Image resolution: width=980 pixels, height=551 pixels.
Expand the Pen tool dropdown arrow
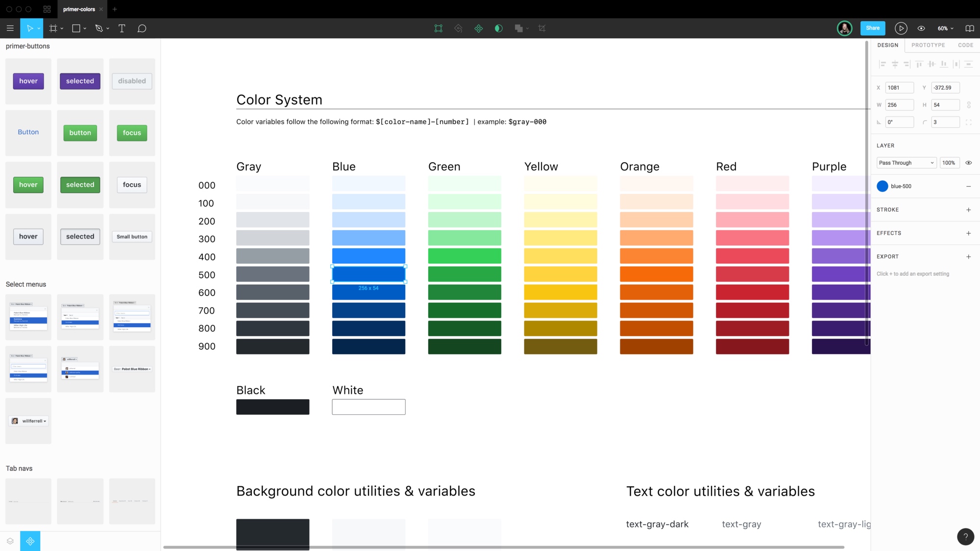108,28
